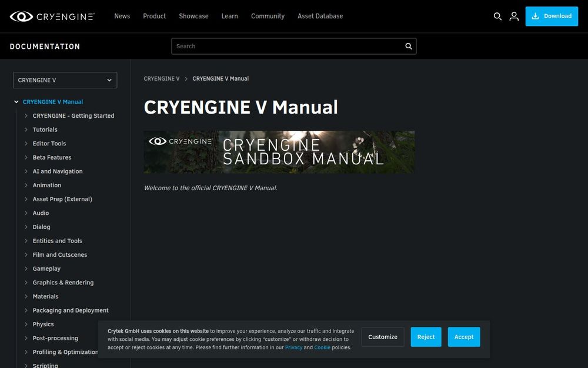This screenshot has width=588, height=368.
Task: Open the Dialog page
Action: pyautogui.click(x=41, y=227)
